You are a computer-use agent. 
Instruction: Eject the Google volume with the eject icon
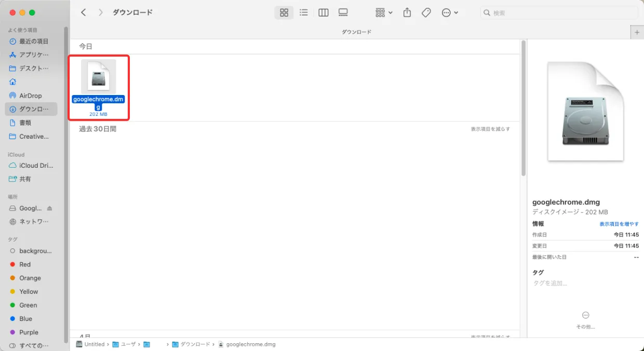click(x=50, y=208)
